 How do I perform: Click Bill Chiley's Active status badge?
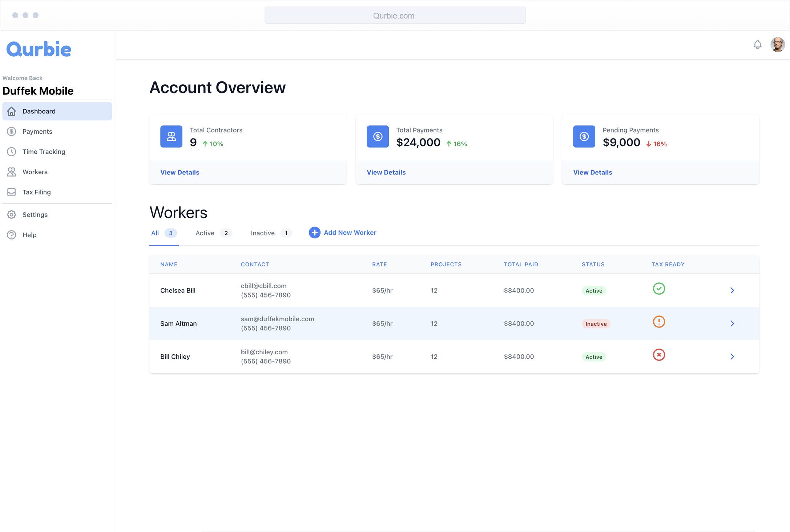click(593, 357)
